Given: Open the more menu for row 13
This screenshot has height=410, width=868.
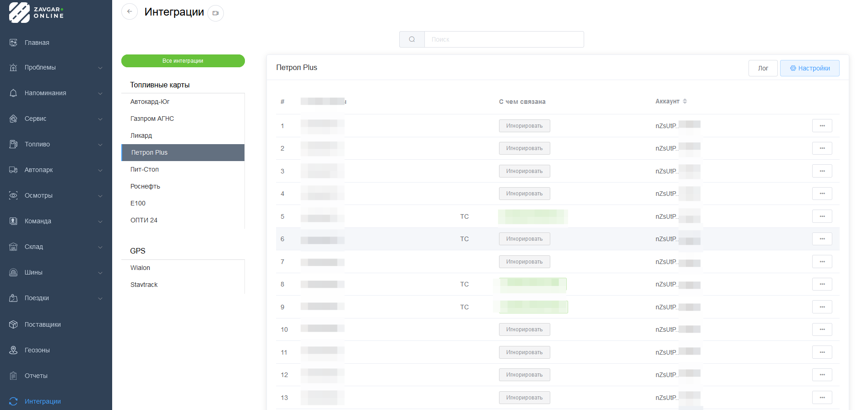Looking at the screenshot, I should (822, 398).
